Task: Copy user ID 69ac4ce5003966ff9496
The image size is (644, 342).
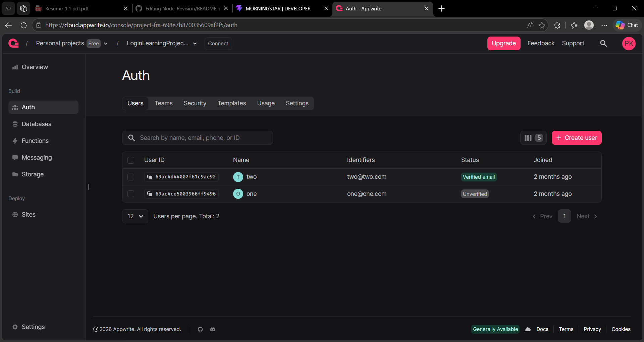Action: click(x=150, y=194)
